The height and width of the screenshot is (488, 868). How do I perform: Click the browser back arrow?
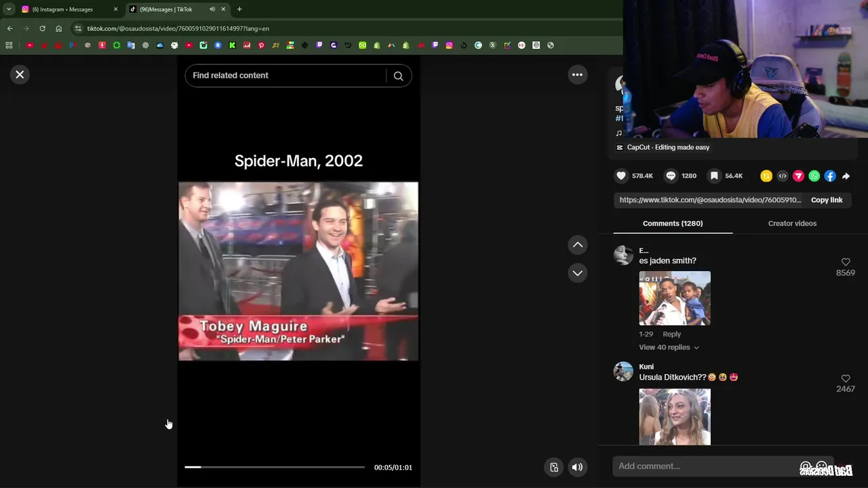pyautogui.click(x=9, y=28)
